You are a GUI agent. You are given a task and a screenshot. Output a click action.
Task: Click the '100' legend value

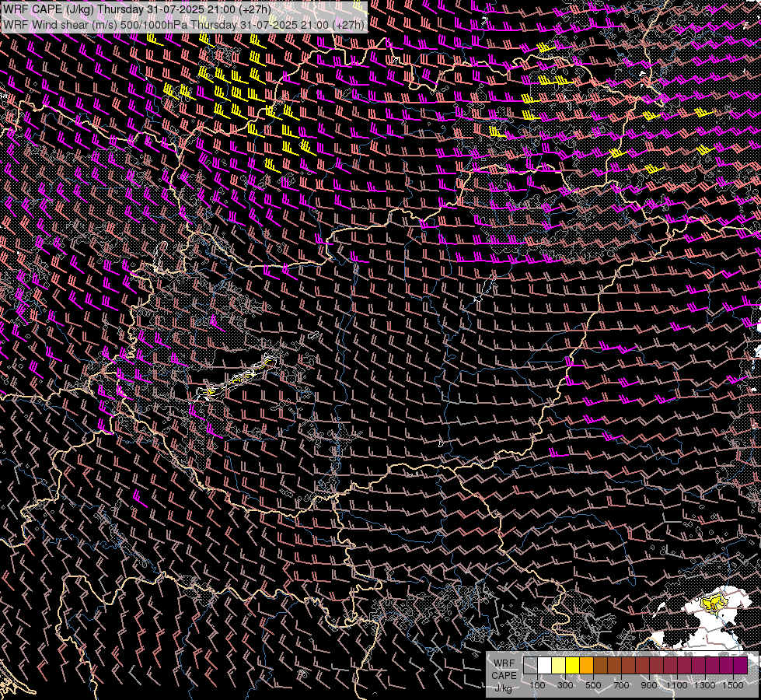coord(537,685)
